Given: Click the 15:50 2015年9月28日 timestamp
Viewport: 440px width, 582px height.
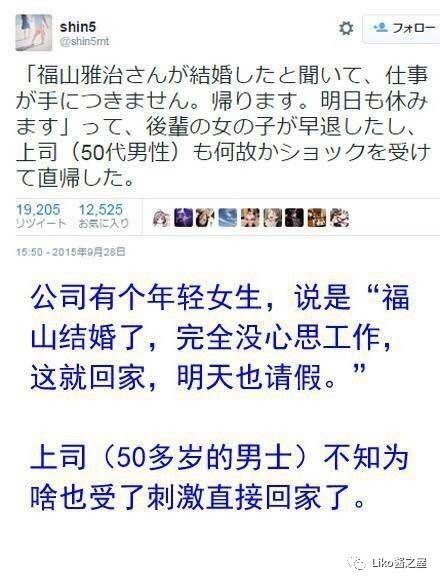Looking at the screenshot, I should tap(71, 252).
